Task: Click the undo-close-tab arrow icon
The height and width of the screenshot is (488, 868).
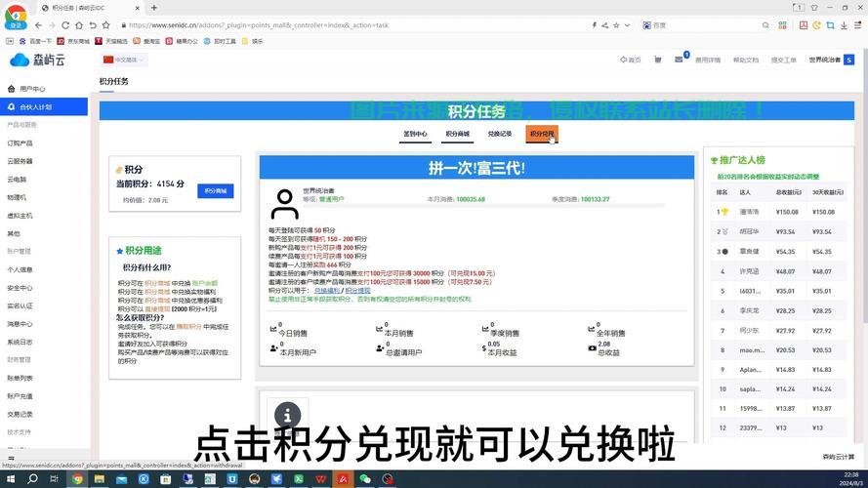Action: 93,25
